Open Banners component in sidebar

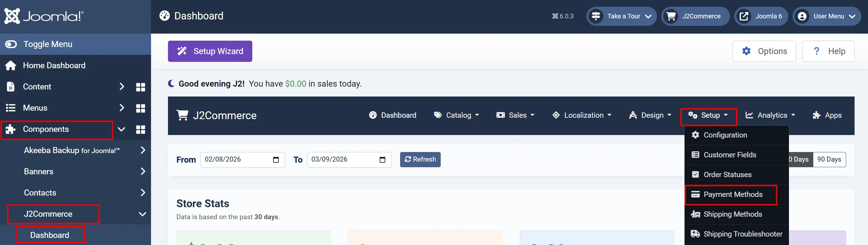pos(38,171)
